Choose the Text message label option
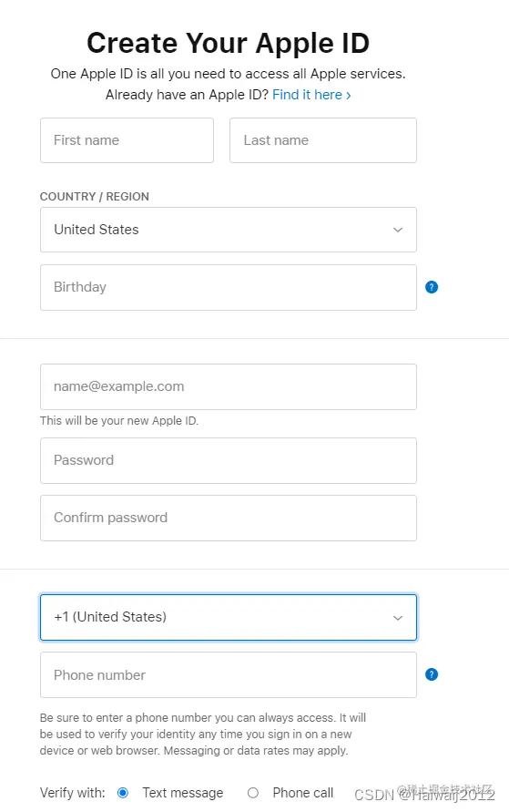This screenshot has height=812, width=509. (x=183, y=793)
